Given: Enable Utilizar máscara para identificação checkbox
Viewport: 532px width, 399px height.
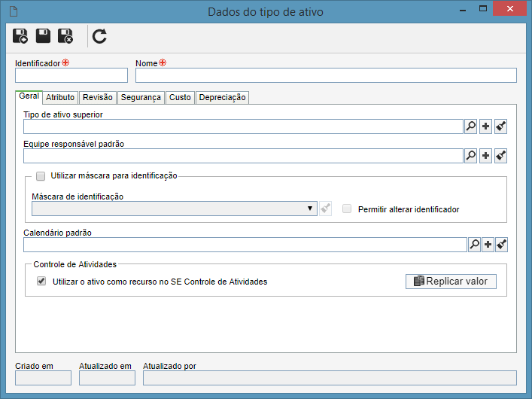Looking at the screenshot, I should (x=41, y=176).
